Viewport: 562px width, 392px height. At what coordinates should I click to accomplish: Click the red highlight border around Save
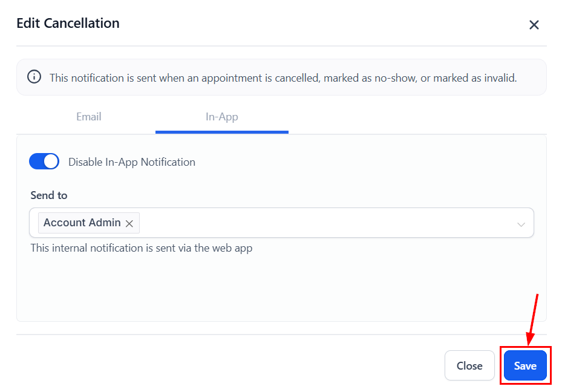[501, 366]
